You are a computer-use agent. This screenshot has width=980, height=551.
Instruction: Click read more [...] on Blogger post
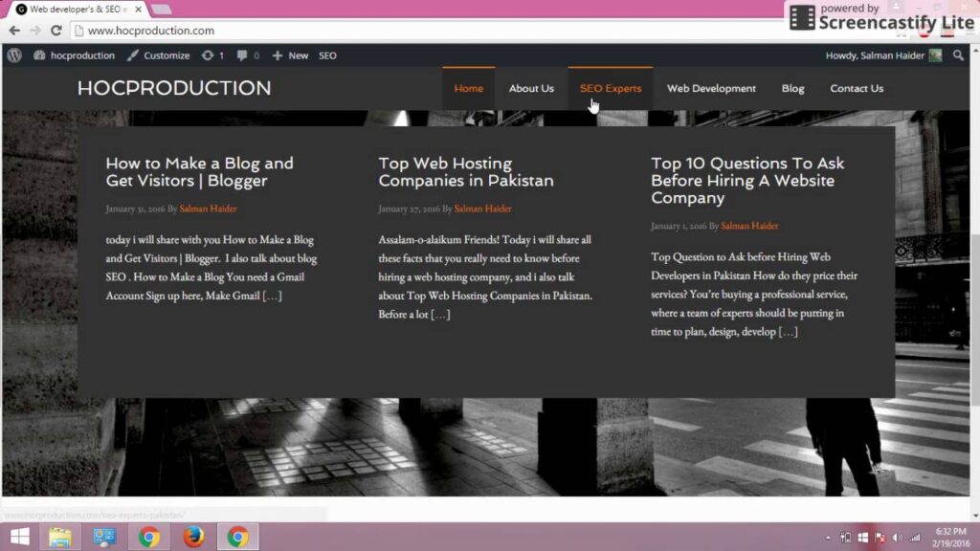click(x=272, y=296)
